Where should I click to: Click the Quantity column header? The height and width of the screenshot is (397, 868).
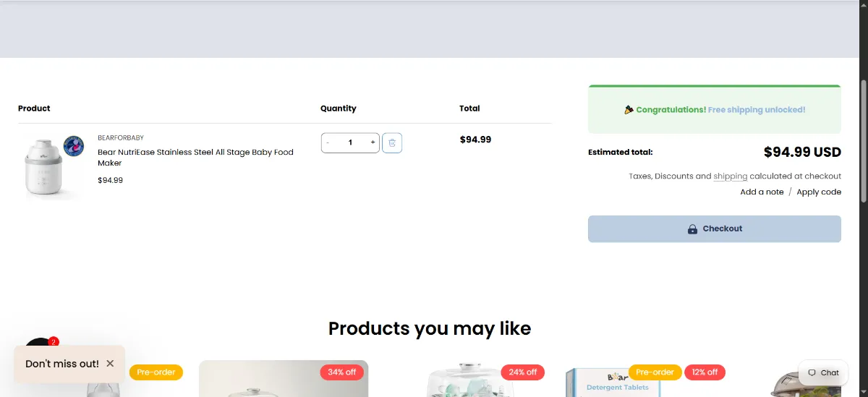click(x=339, y=108)
